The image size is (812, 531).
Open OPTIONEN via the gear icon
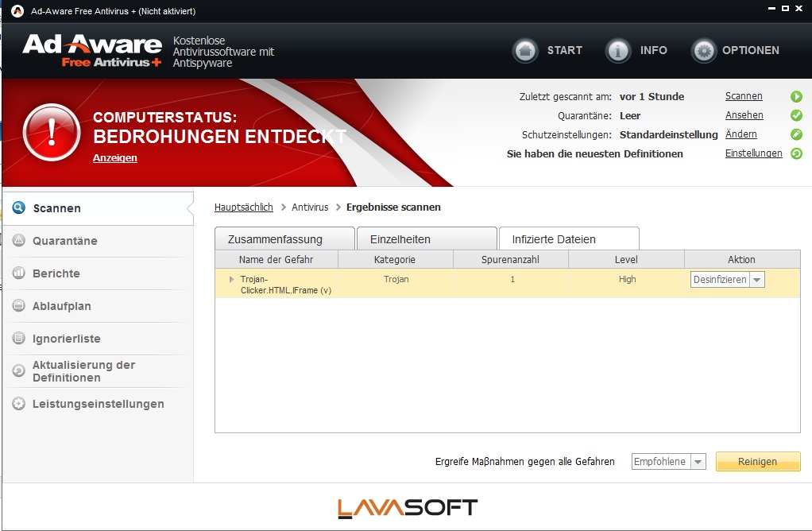tap(704, 51)
